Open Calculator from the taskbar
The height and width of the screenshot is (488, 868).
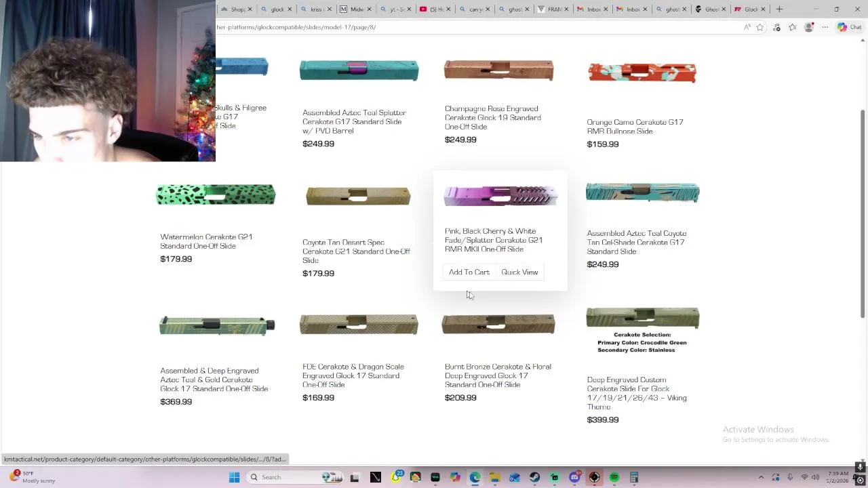coord(634,477)
